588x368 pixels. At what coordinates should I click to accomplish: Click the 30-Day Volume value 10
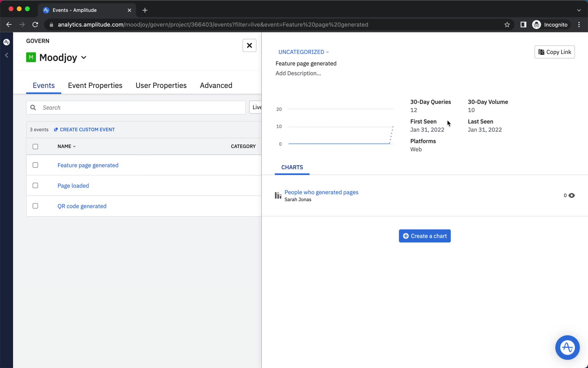pyautogui.click(x=471, y=110)
